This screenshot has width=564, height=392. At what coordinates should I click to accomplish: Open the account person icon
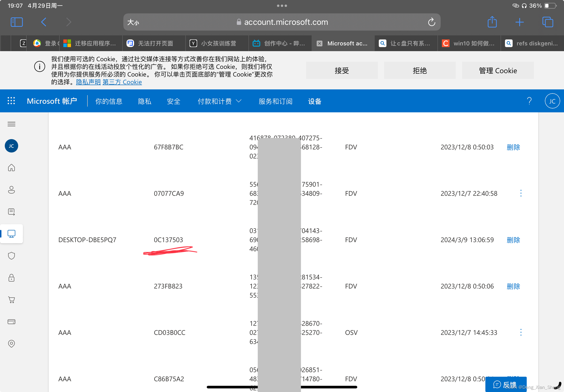(11, 190)
